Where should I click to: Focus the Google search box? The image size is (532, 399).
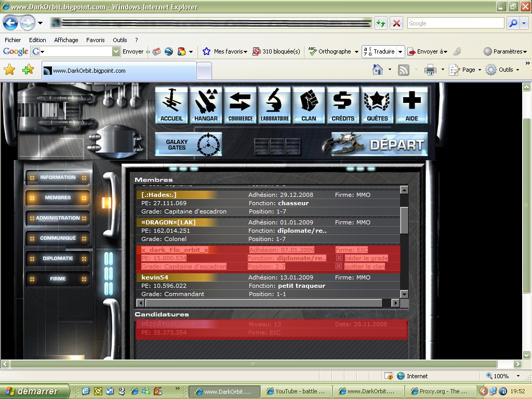455,23
